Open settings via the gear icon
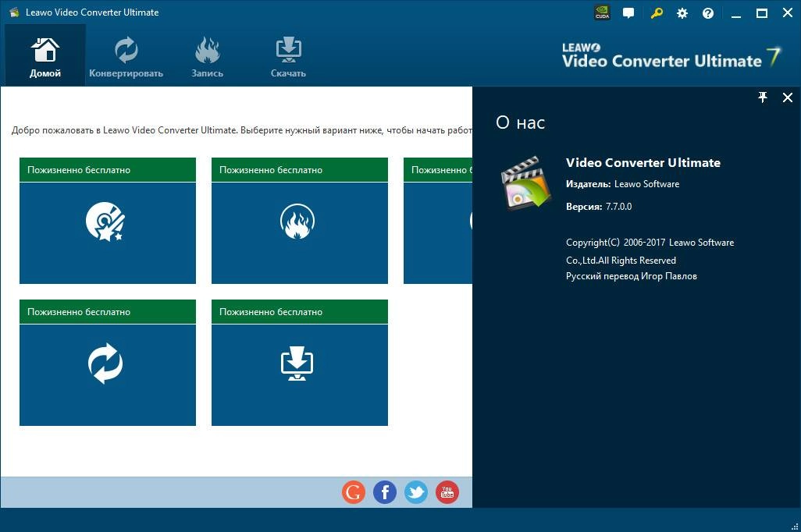The image size is (801, 532). [x=682, y=13]
